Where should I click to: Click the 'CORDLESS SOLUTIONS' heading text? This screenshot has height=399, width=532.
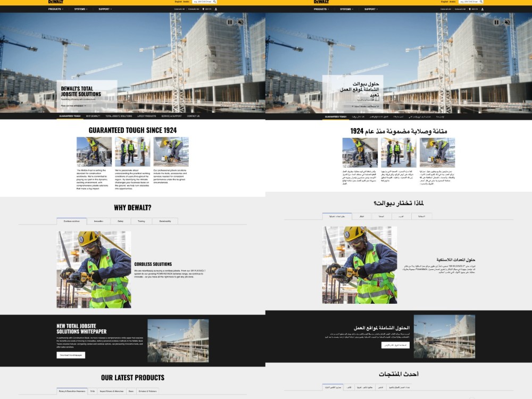[x=153, y=264]
